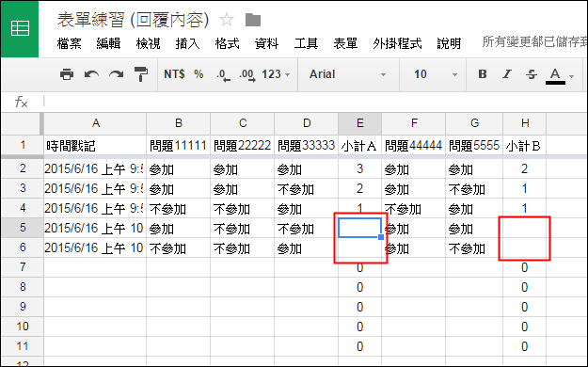Select row 11 header
Screen dimensions: 588x367
pyautogui.click(x=23, y=346)
